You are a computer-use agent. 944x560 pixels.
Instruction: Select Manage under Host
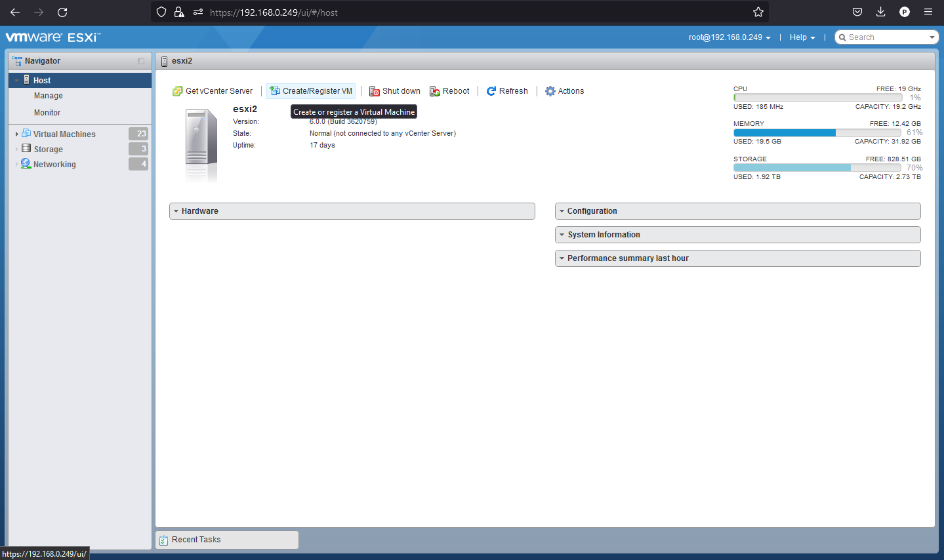49,96
